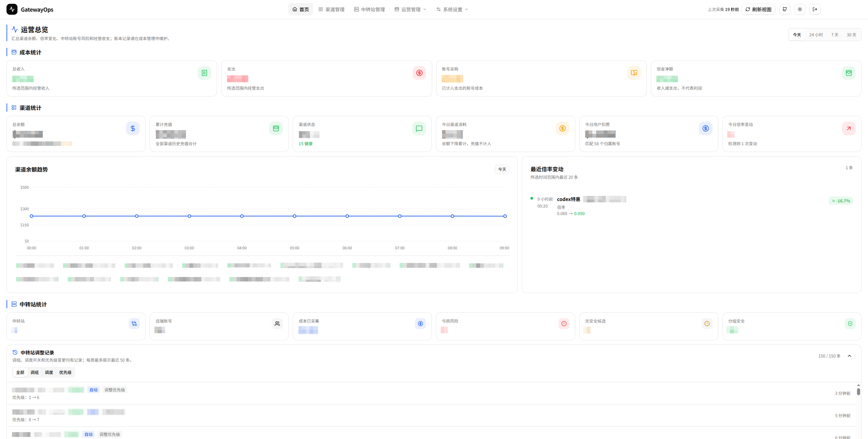Open the 运营管理 dropdown menu
The height and width of the screenshot is (439, 868).
click(x=410, y=9)
